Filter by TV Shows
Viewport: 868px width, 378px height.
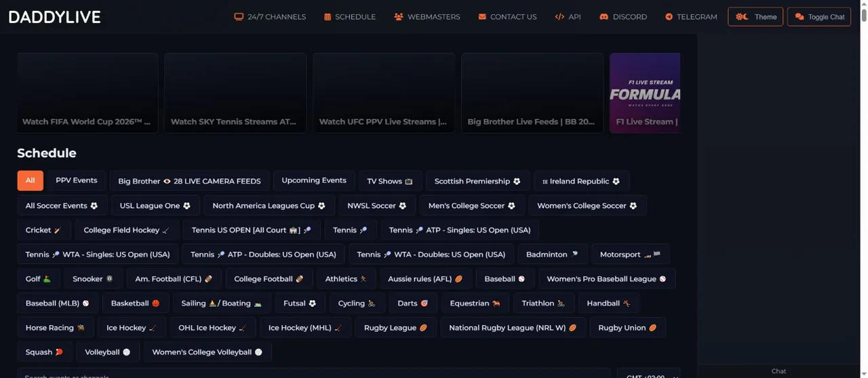[391, 181]
